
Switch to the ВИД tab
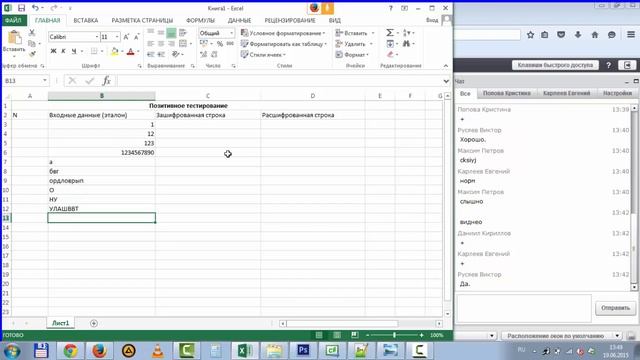[335, 20]
